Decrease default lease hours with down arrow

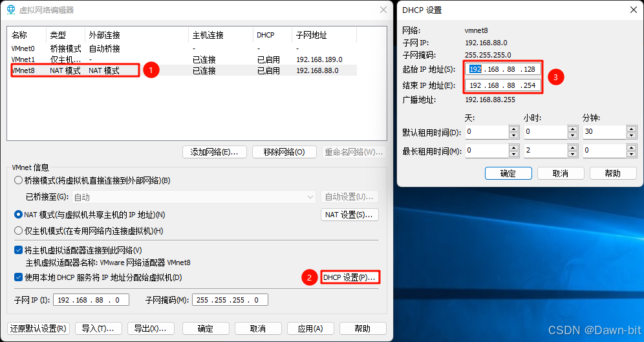[x=573, y=135]
